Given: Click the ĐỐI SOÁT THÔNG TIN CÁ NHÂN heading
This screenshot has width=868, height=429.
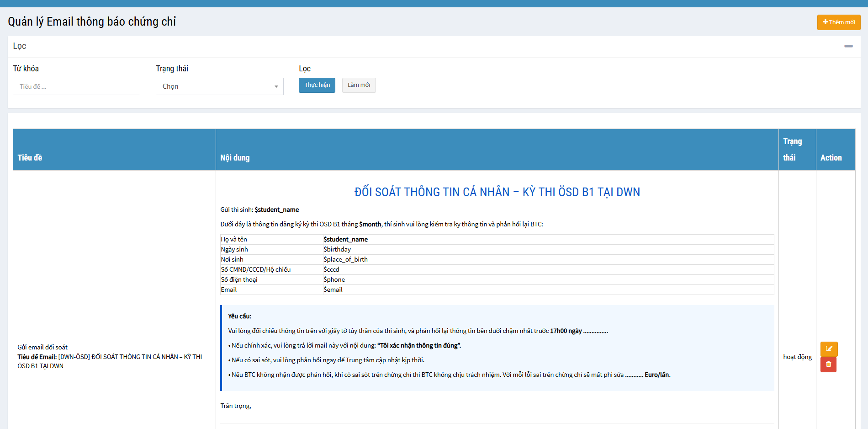Looking at the screenshot, I should coord(497,192).
